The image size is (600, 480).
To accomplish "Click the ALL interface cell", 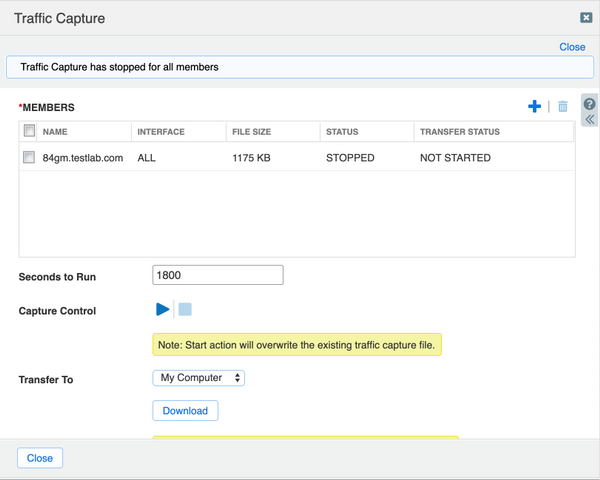I will click(147, 158).
